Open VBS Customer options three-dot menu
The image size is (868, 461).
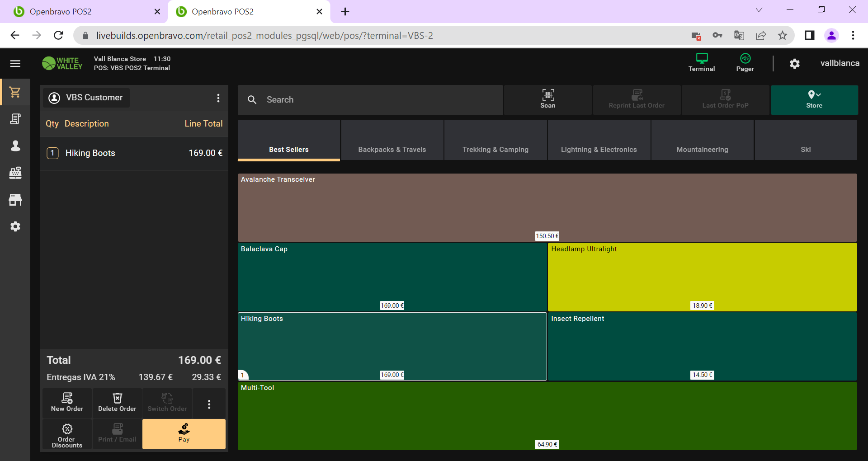(x=218, y=98)
